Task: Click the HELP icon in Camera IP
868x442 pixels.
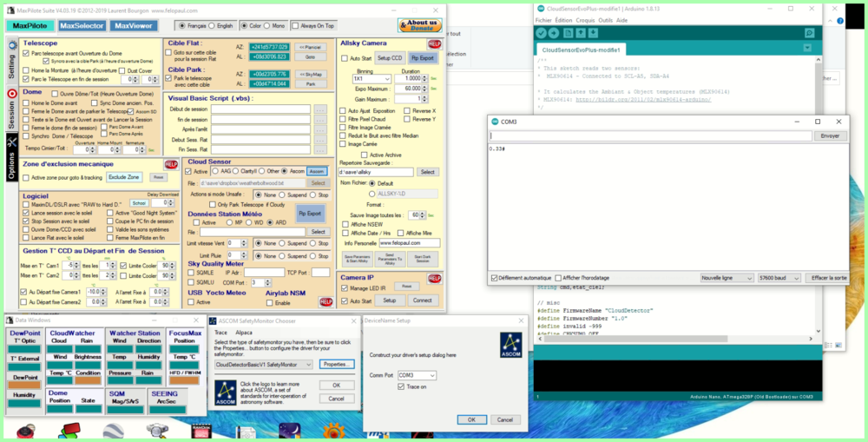Action: pos(435,278)
